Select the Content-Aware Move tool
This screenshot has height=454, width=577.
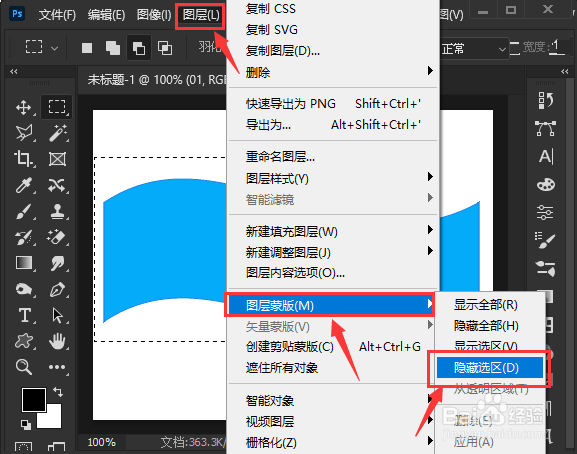(x=57, y=185)
